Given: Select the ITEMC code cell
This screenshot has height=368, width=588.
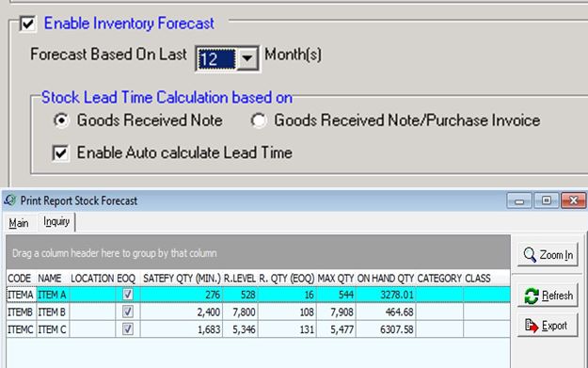Looking at the screenshot, I should [22, 329].
